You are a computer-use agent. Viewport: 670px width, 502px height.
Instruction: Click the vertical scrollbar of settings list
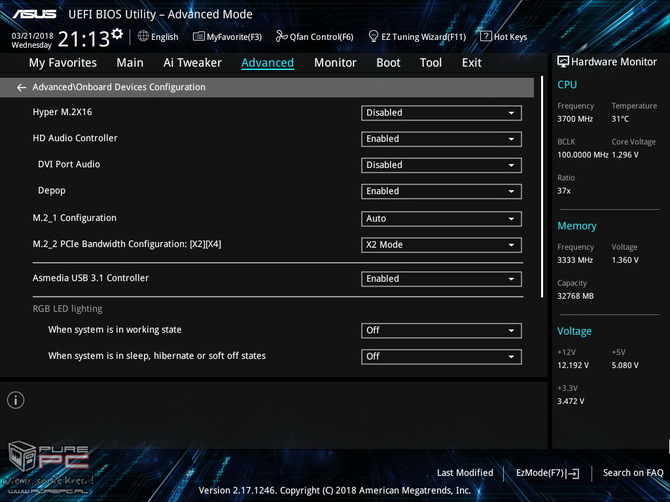(542, 187)
